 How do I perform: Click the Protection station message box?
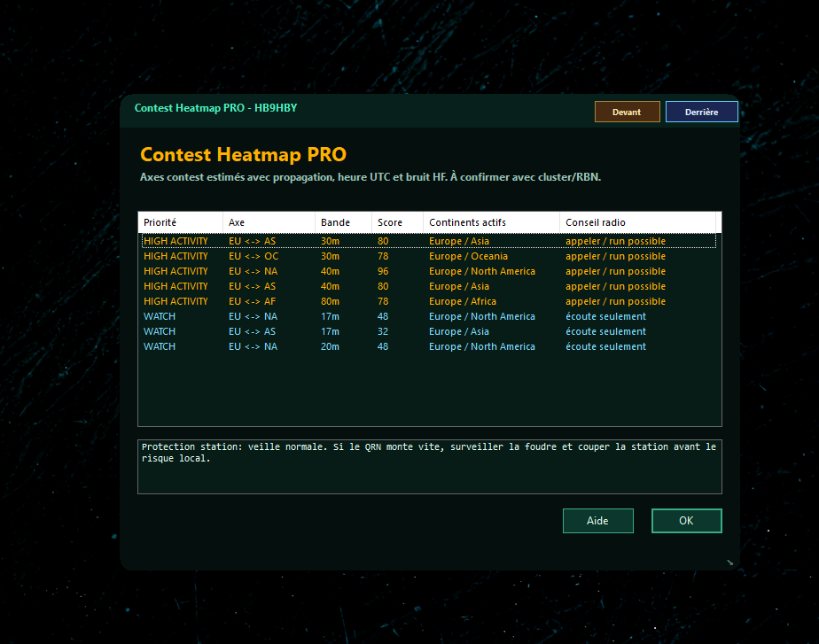click(429, 467)
